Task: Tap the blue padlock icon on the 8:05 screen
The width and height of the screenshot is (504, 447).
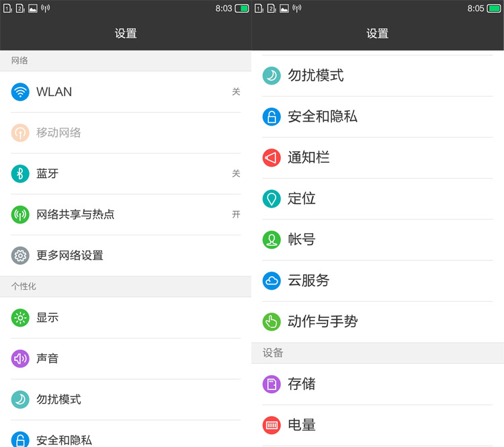Action: (271, 117)
